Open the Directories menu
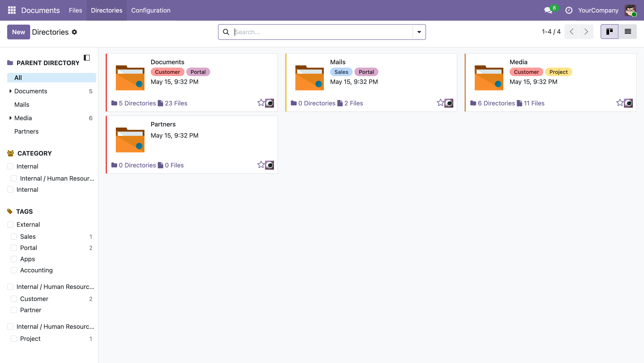Screen dimensions: 644x363 point(106,10)
